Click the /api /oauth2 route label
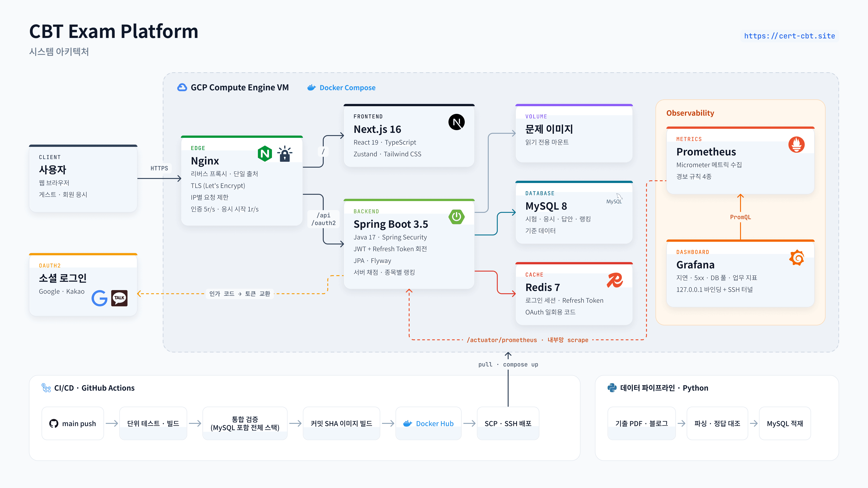Screen dimensions: 868x488 point(323,219)
